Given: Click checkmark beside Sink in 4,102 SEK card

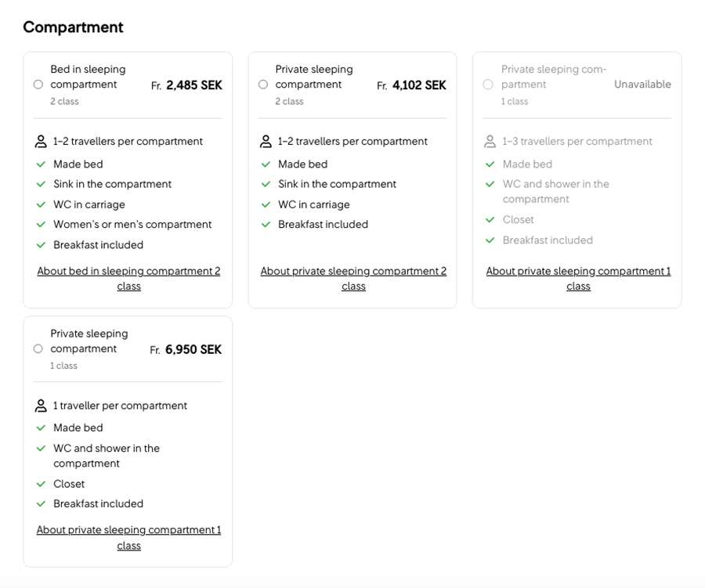Looking at the screenshot, I should pyautogui.click(x=266, y=184).
